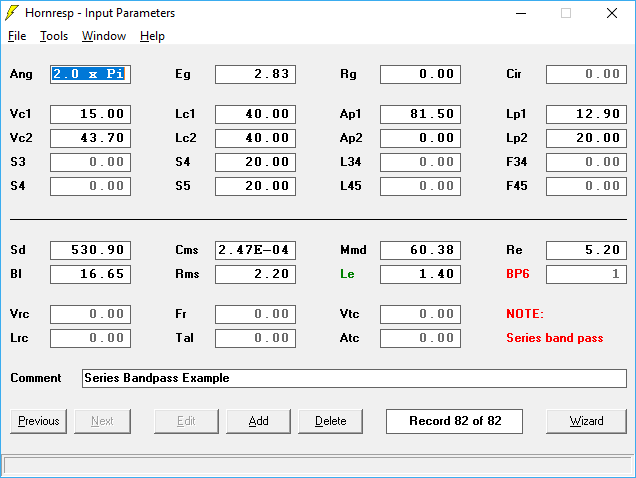This screenshot has width=636, height=478.
Task: Add a new record
Action: (258, 421)
